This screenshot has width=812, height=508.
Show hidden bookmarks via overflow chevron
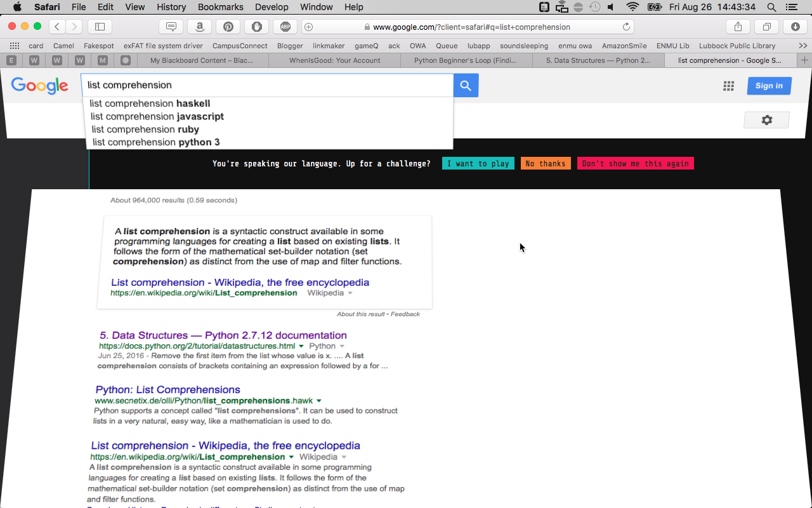(x=802, y=46)
